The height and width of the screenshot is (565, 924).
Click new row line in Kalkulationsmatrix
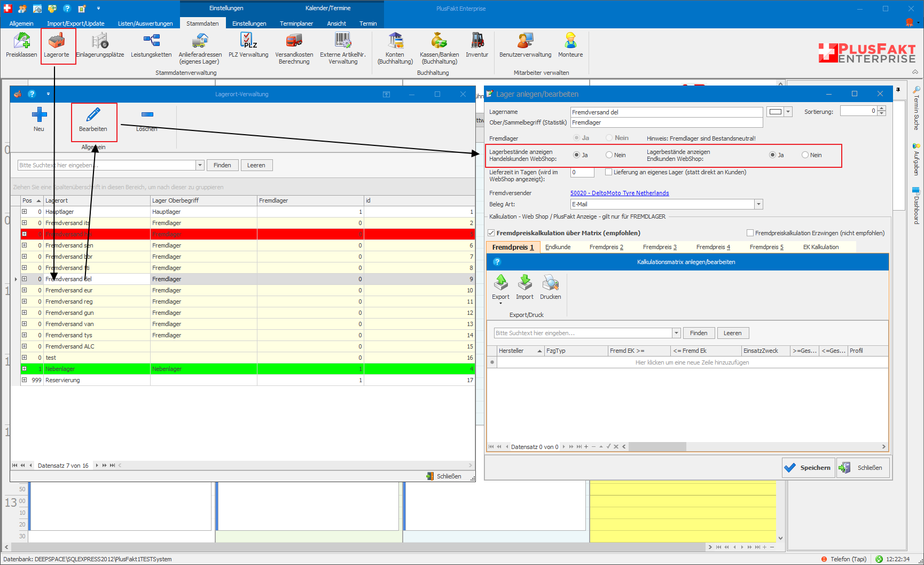click(x=692, y=362)
